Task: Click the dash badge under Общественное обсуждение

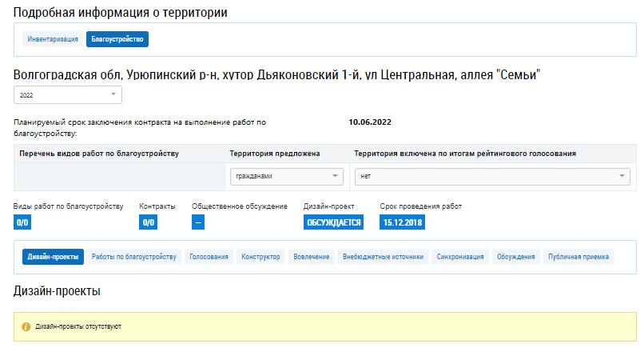Action: pos(198,222)
